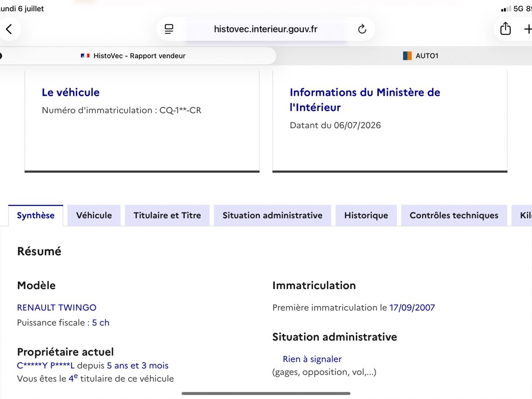This screenshot has height=399, width=532.
Task: Select the registration number CQ-1**-CR text
Action: (180, 110)
